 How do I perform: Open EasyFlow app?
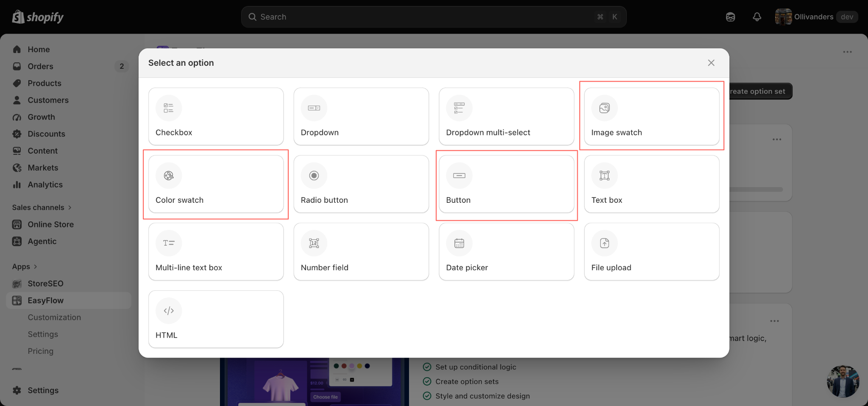tap(69, 300)
